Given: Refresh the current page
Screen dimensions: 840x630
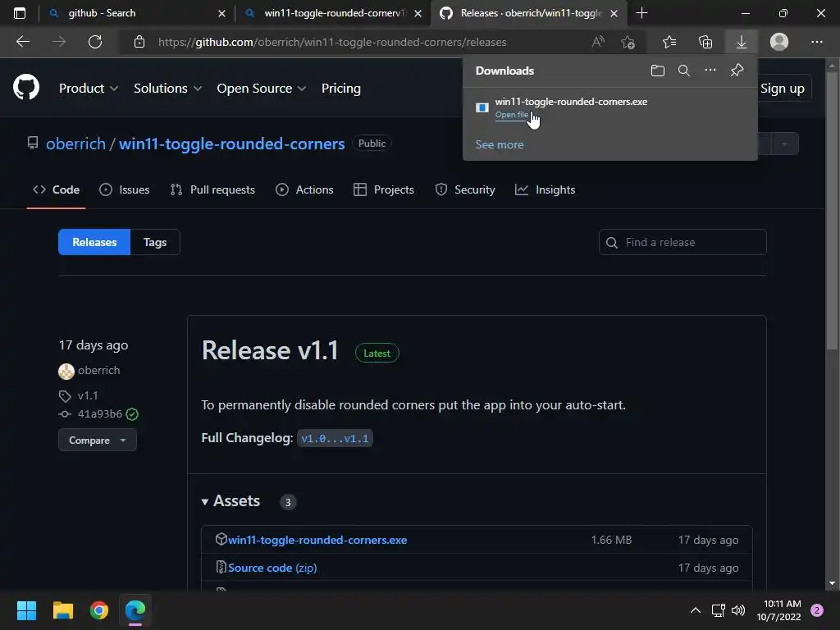Looking at the screenshot, I should [95, 42].
